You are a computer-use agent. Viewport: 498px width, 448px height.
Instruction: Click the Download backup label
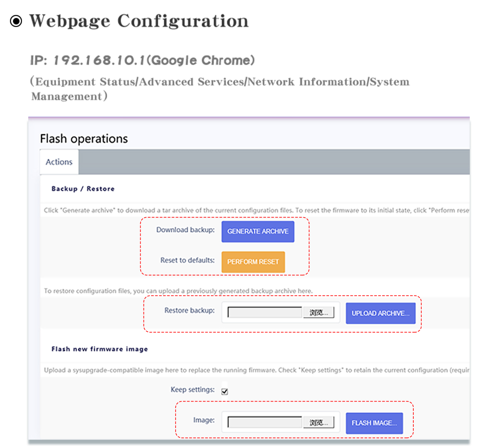[x=186, y=230]
